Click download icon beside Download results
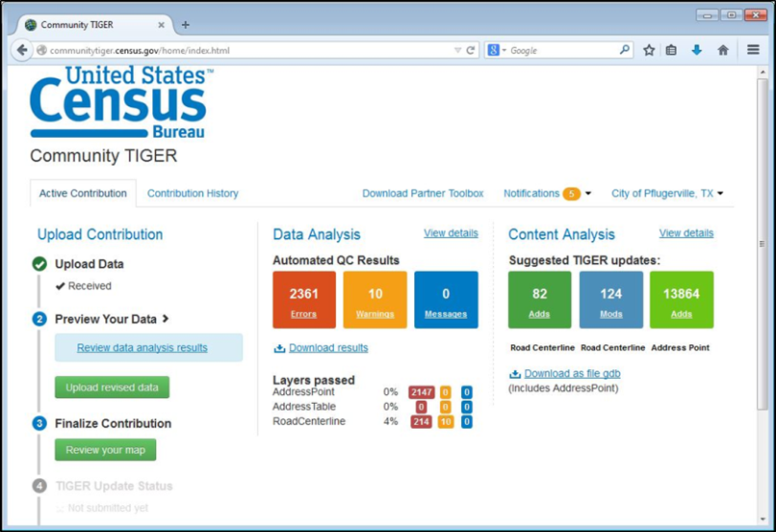Image resolution: width=776 pixels, height=532 pixels. point(279,348)
